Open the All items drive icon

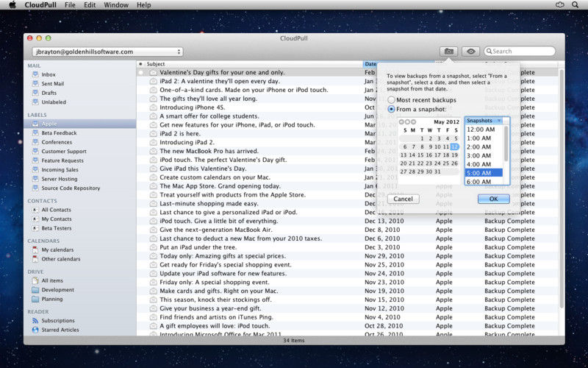(35, 280)
